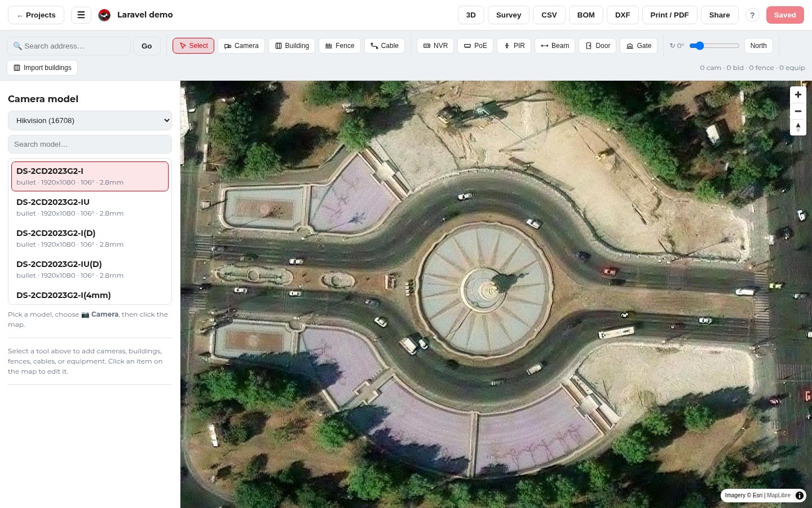Open the 3D view
The width and height of the screenshot is (812, 508).
coord(471,15)
